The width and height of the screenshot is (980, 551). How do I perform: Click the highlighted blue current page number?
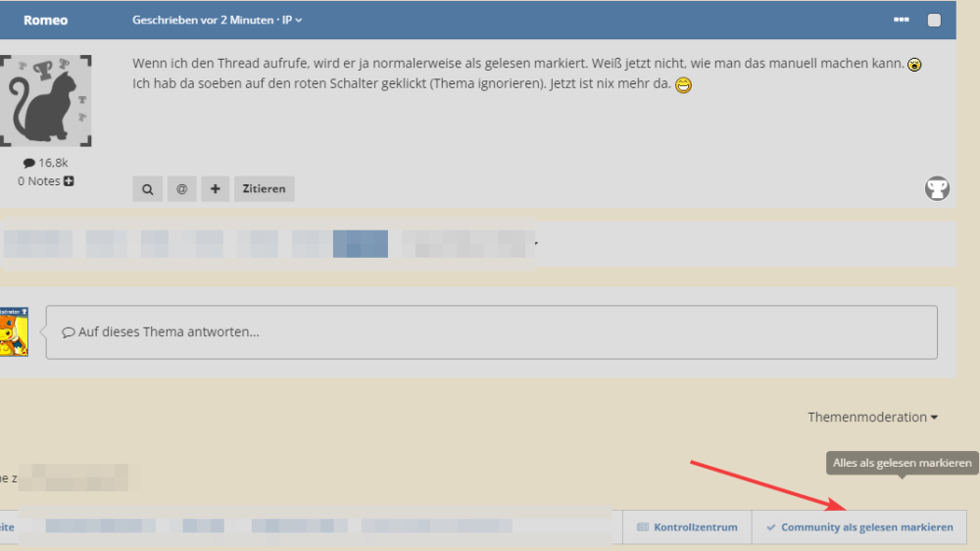(x=360, y=243)
